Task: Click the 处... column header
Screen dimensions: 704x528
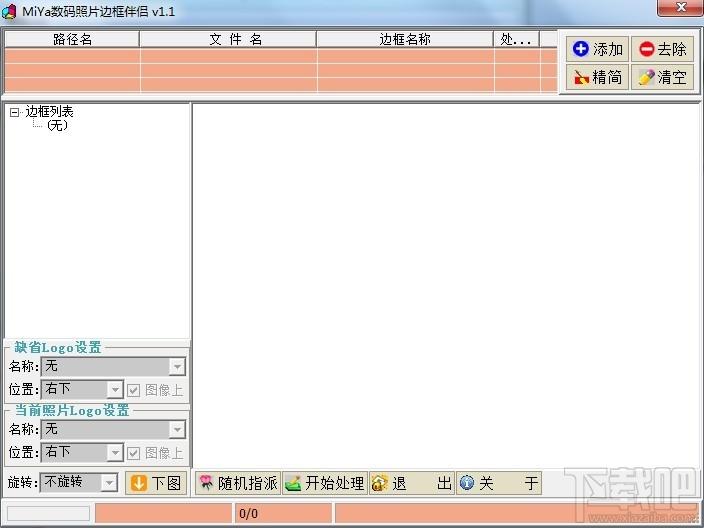Action: click(x=517, y=40)
